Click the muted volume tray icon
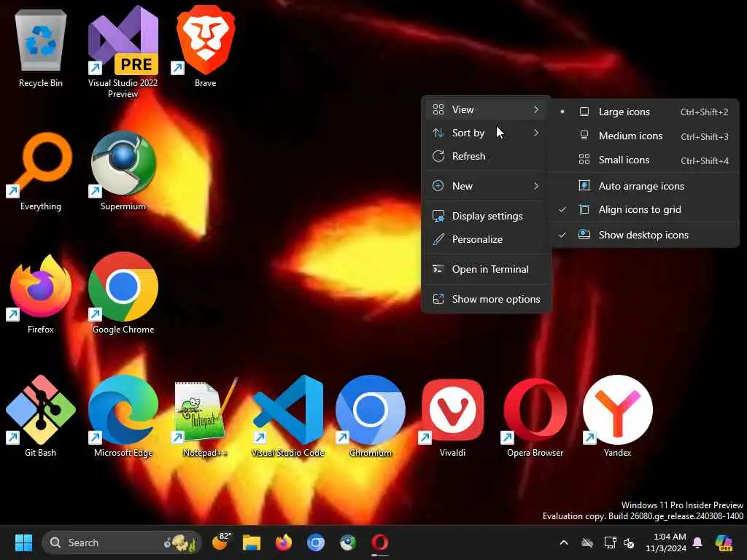747x560 pixels. (x=629, y=542)
